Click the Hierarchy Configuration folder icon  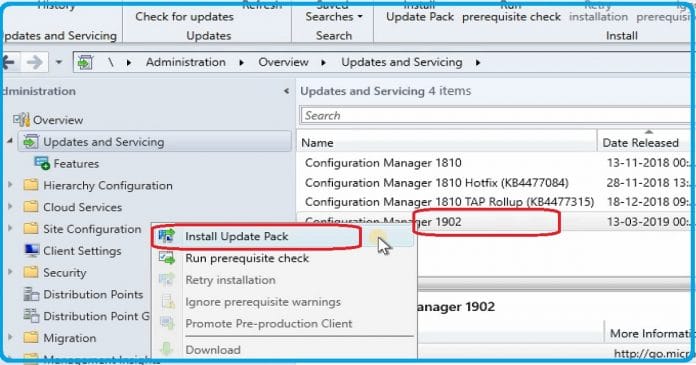30,185
